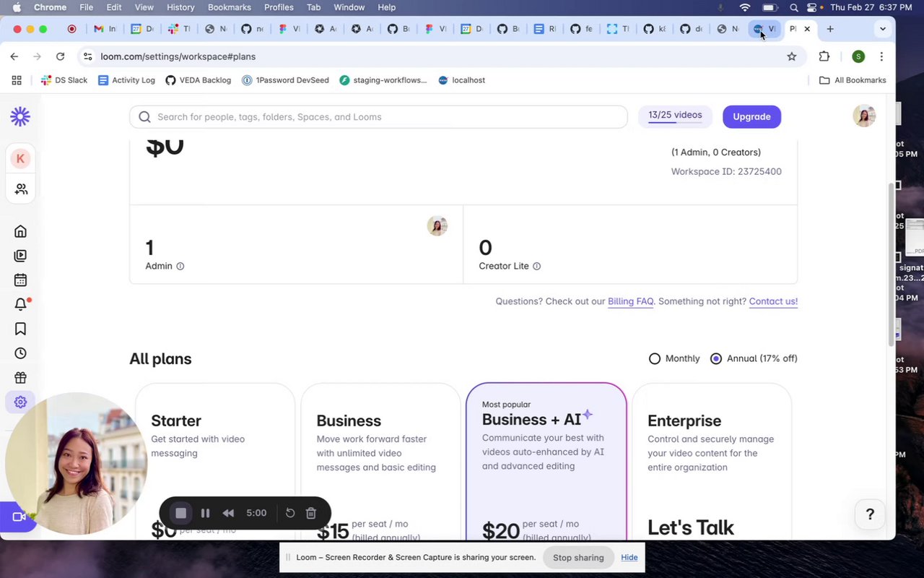The width and height of the screenshot is (924, 578).
Task: Expand the Chrome tab search dropdown
Action: click(882, 29)
